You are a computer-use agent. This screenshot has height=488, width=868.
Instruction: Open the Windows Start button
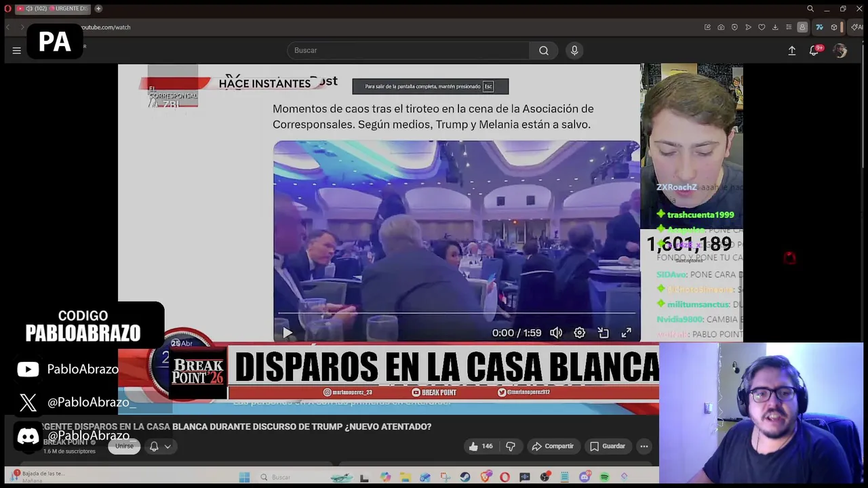tap(245, 477)
